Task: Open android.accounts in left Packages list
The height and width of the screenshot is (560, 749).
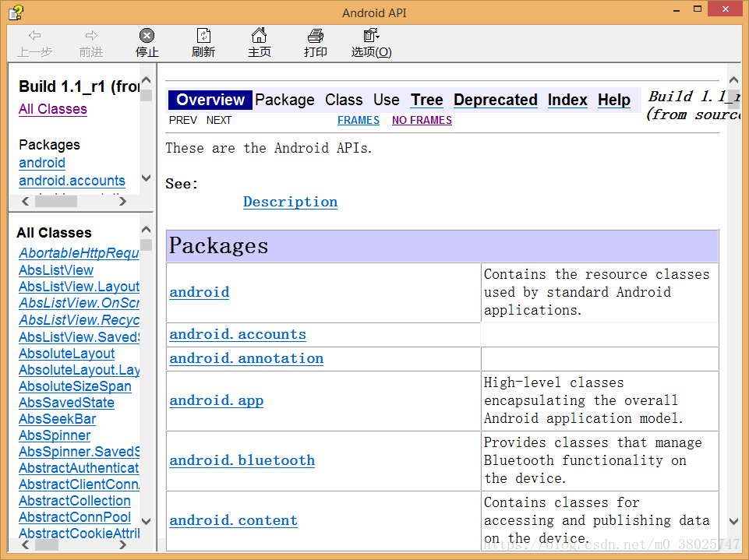Action: click(72, 181)
